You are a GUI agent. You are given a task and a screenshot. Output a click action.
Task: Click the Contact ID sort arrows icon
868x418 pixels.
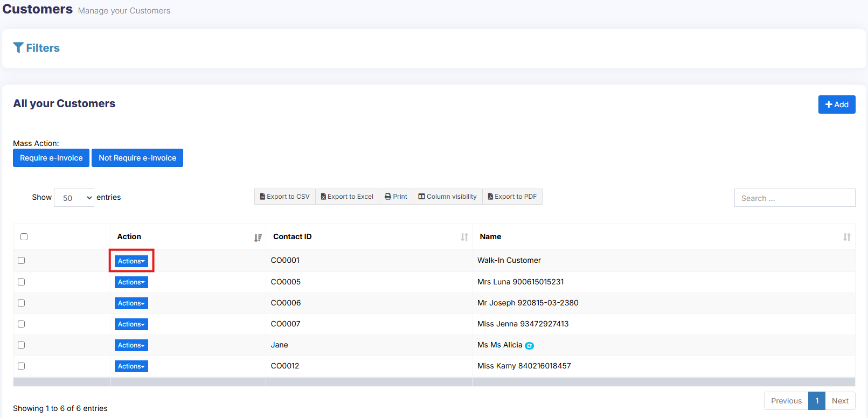click(464, 238)
